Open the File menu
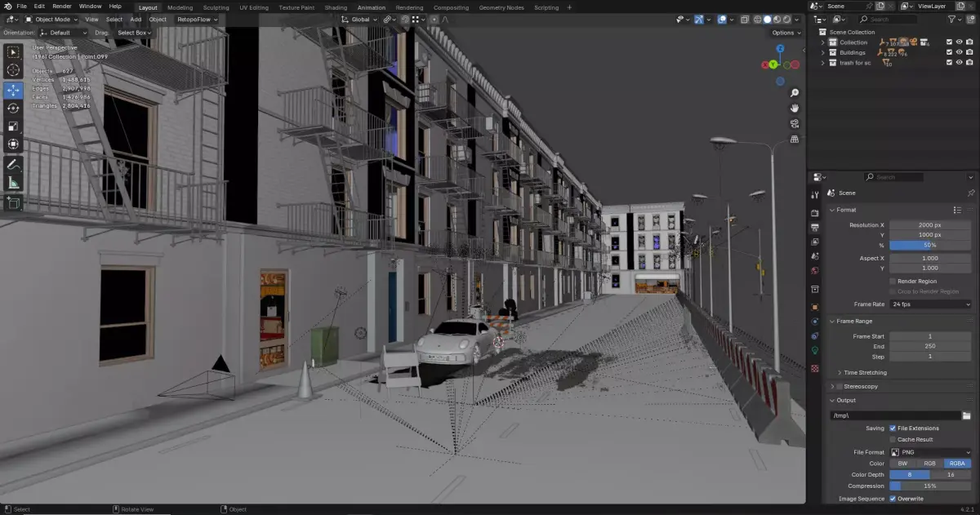 tap(22, 6)
